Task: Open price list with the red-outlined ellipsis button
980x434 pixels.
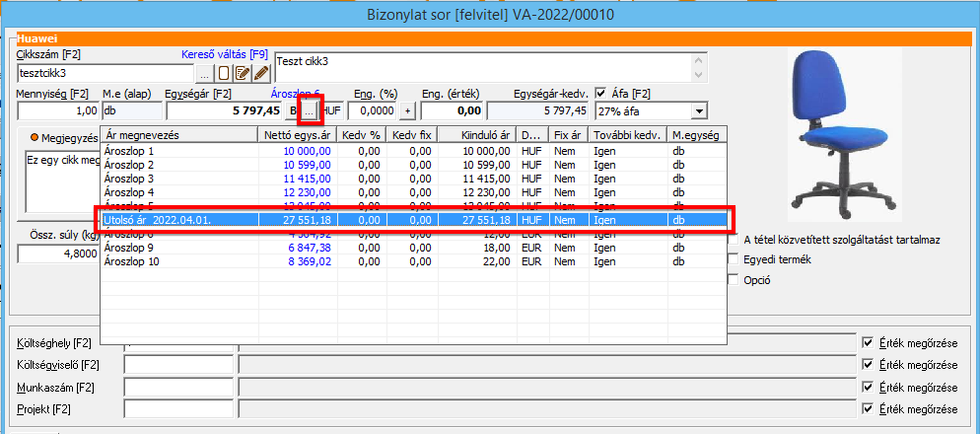Action: point(310,110)
